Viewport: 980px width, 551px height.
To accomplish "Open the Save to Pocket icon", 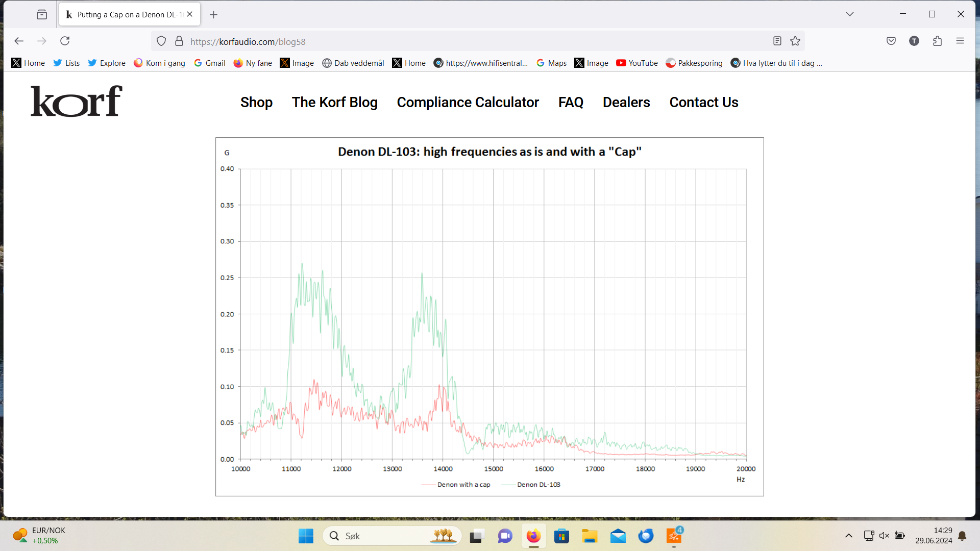I will [891, 41].
